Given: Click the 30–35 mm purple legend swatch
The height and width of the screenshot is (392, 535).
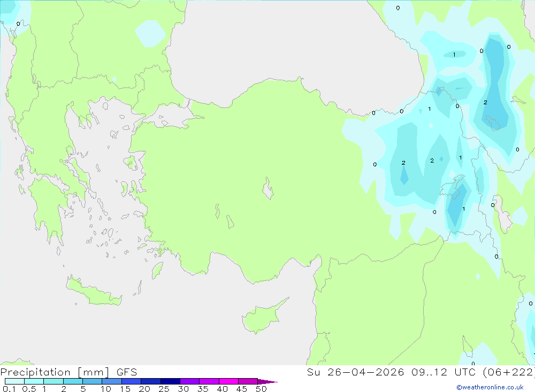Looking at the screenshot, I should pyautogui.click(x=189, y=381).
